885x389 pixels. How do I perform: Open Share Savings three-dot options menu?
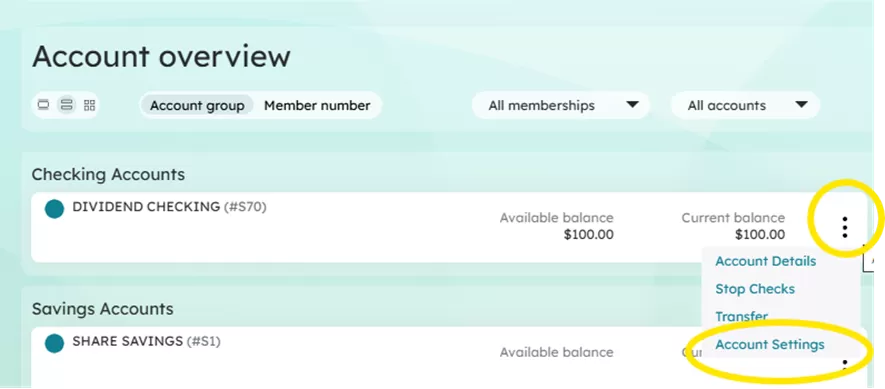(x=844, y=365)
